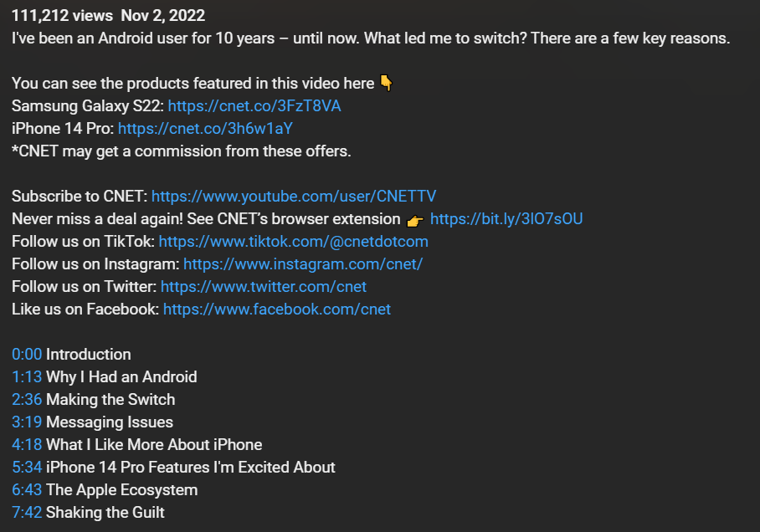Open the CNET Instagram link
The width and height of the screenshot is (760, 532).
pos(303,264)
